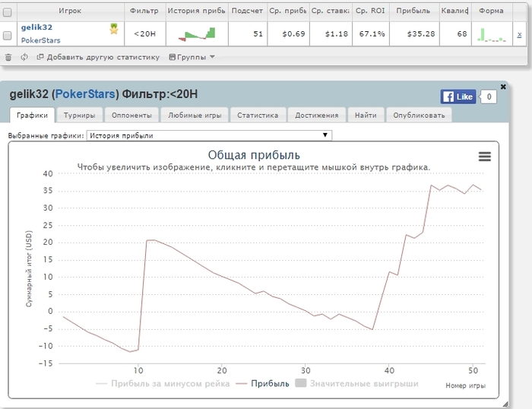Open the Выбранные графики combo box
The image size is (532, 409).
209,135
